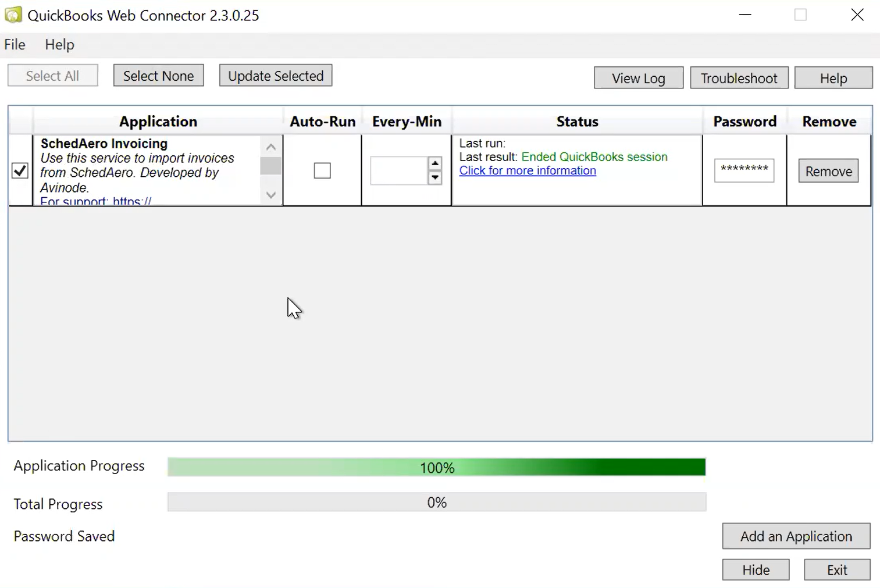Click the Password Saved status text
This screenshot has width=880, height=588.
[x=65, y=536]
